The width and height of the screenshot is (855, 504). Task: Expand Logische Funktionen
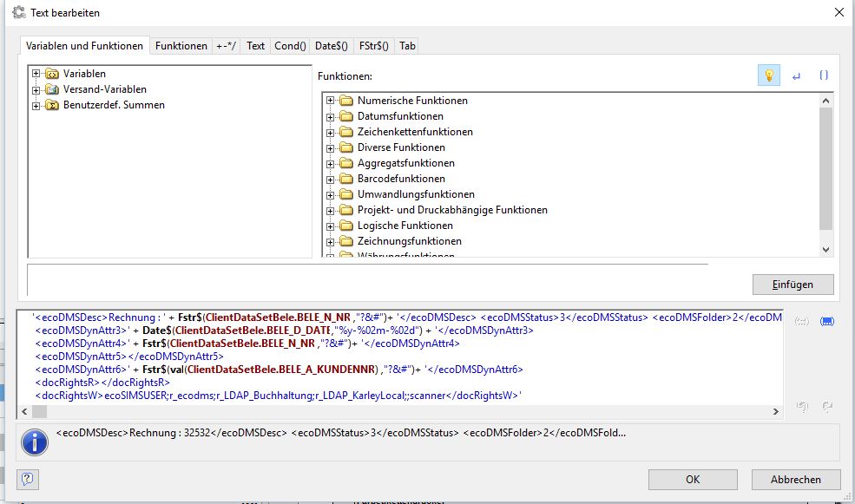click(330, 226)
